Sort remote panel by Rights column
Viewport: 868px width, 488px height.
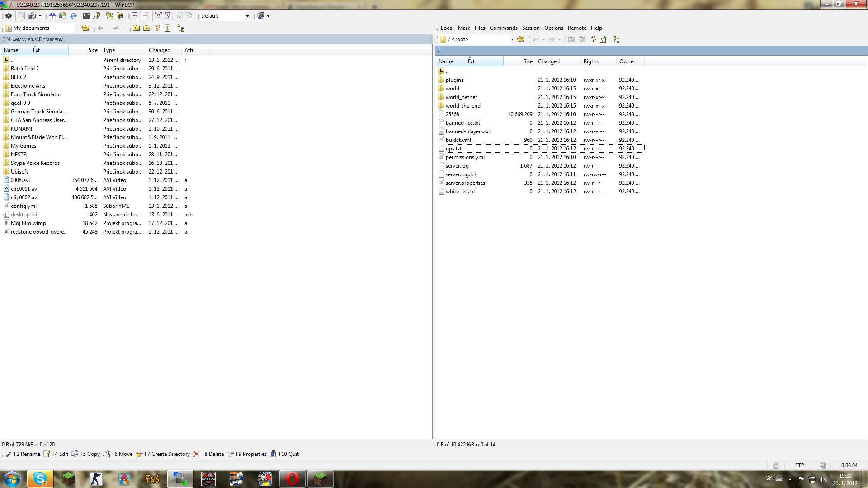[x=598, y=61]
